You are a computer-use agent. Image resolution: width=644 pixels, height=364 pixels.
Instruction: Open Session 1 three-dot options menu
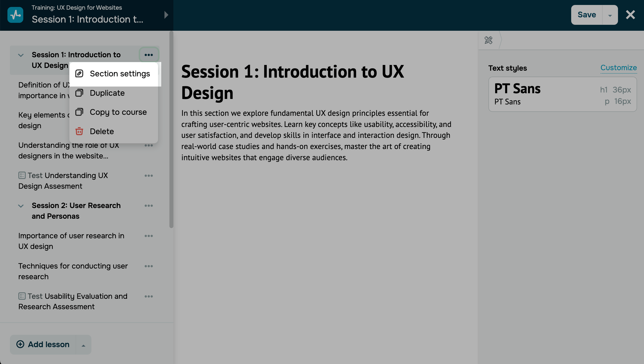click(x=149, y=55)
